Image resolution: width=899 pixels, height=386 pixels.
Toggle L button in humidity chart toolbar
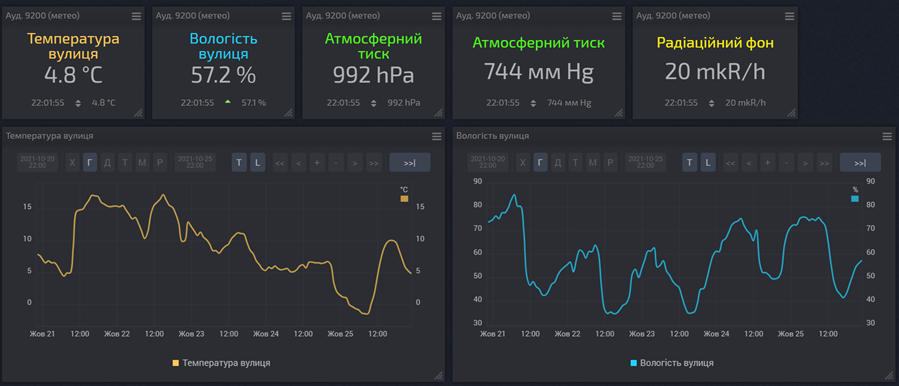coord(708,162)
